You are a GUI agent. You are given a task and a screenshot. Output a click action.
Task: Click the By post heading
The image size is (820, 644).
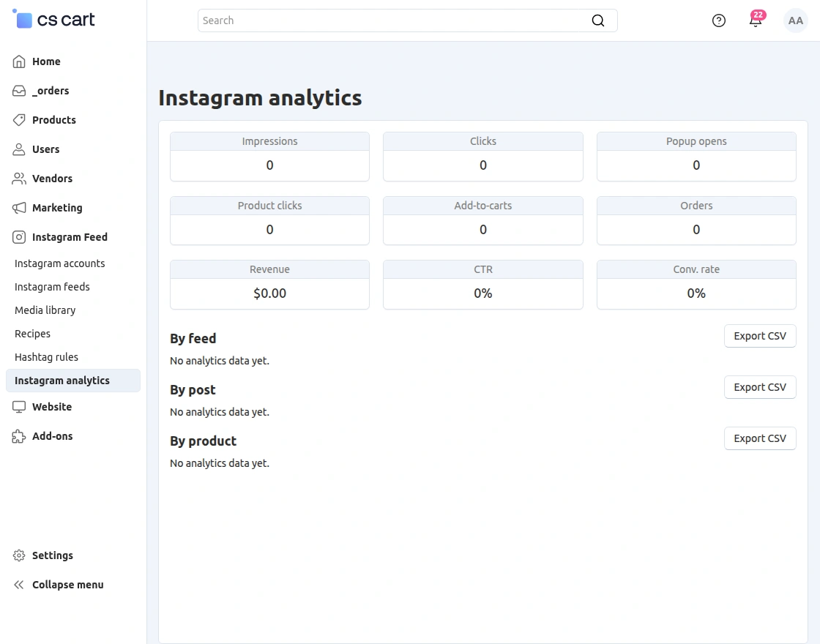(x=193, y=390)
